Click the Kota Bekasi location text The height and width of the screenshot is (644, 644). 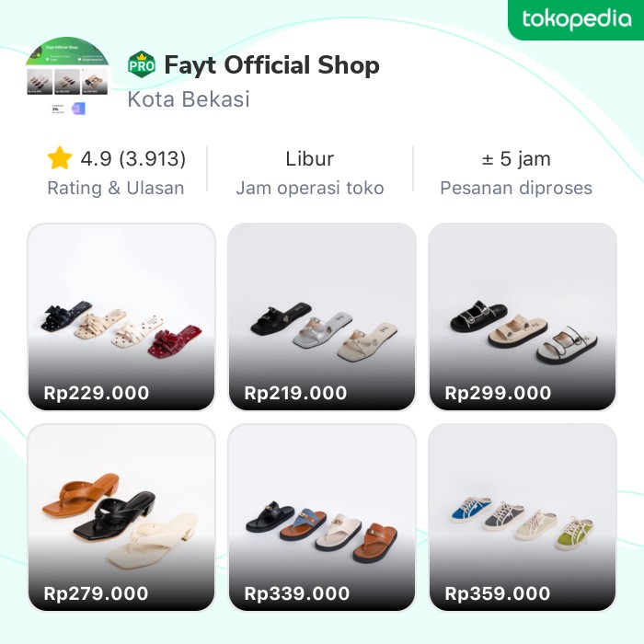[x=189, y=99]
